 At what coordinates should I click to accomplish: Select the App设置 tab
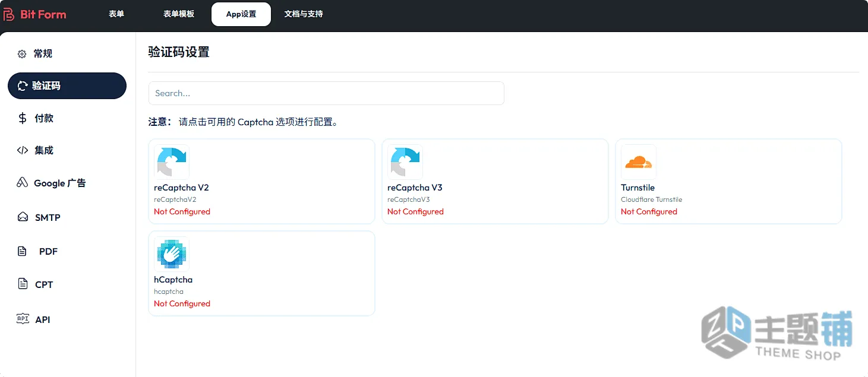coord(241,14)
